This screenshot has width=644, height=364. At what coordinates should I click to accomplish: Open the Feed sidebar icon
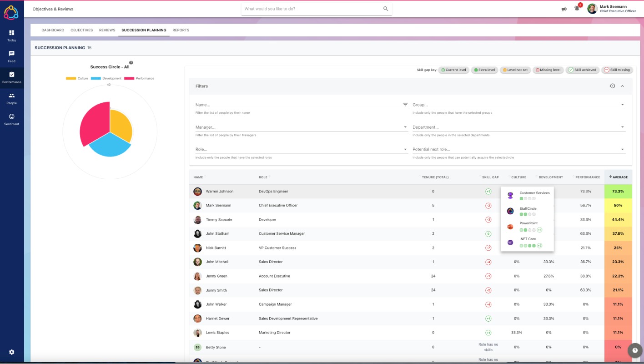[x=12, y=56]
